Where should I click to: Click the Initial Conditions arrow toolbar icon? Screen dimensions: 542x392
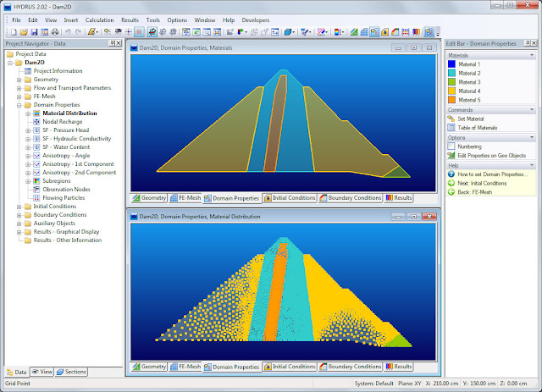384,32
